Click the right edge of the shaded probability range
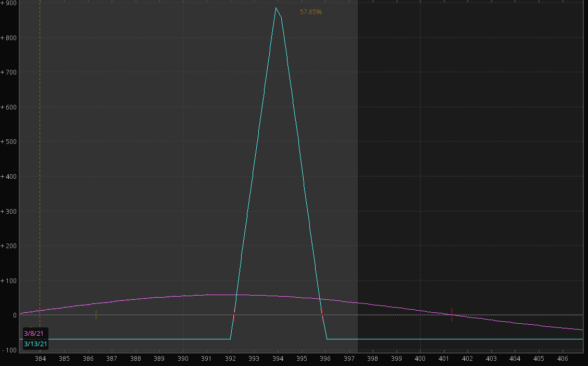Viewport: 588px width, 366px height. click(x=357, y=156)
